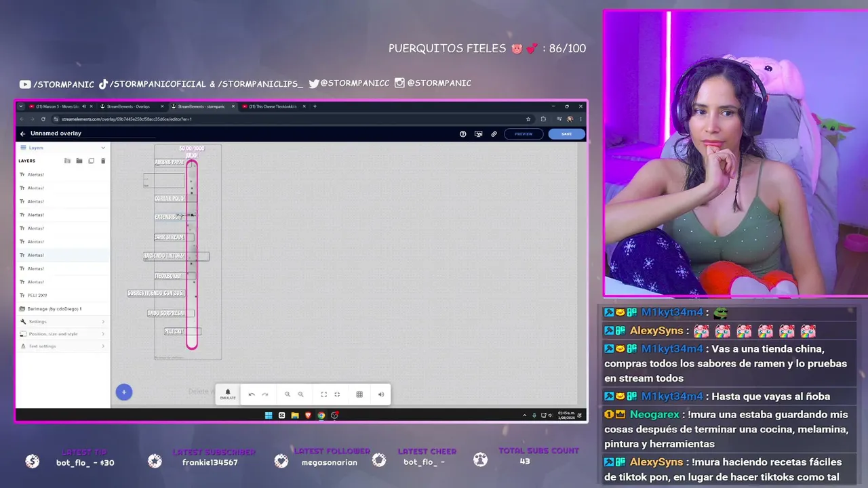Screen dimensions: 868x488
Task: Select the 24HR STREAM! label on canvas
Action: click(170, 237)
